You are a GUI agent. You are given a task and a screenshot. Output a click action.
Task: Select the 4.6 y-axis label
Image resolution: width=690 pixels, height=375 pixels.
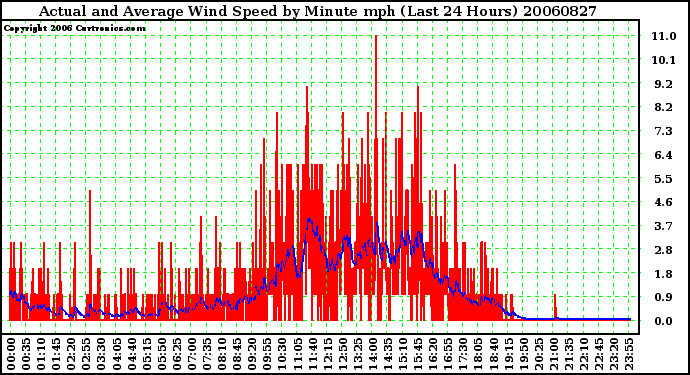(664, 202)
